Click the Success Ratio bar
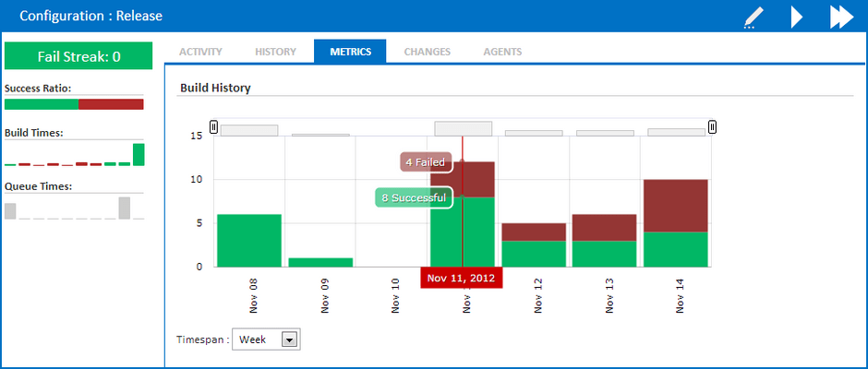The height and width of the screenshot is (369, 868). click(x=74, y=104)
